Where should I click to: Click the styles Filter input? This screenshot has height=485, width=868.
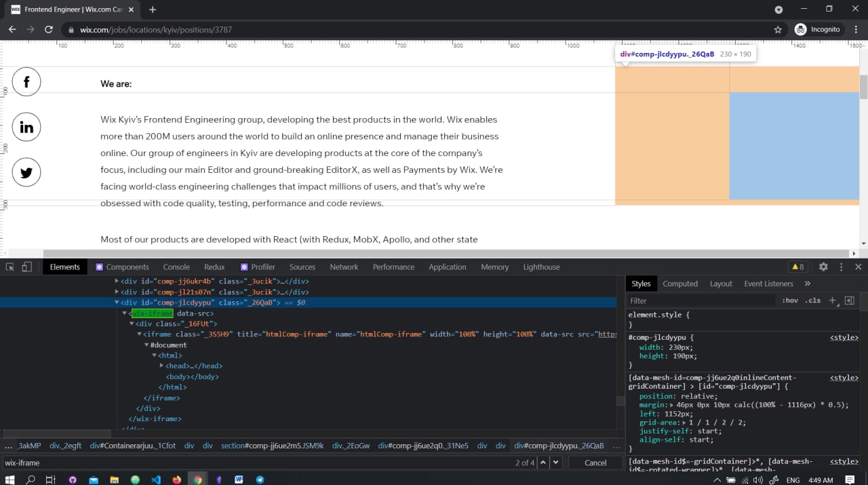tap(701, 300)
